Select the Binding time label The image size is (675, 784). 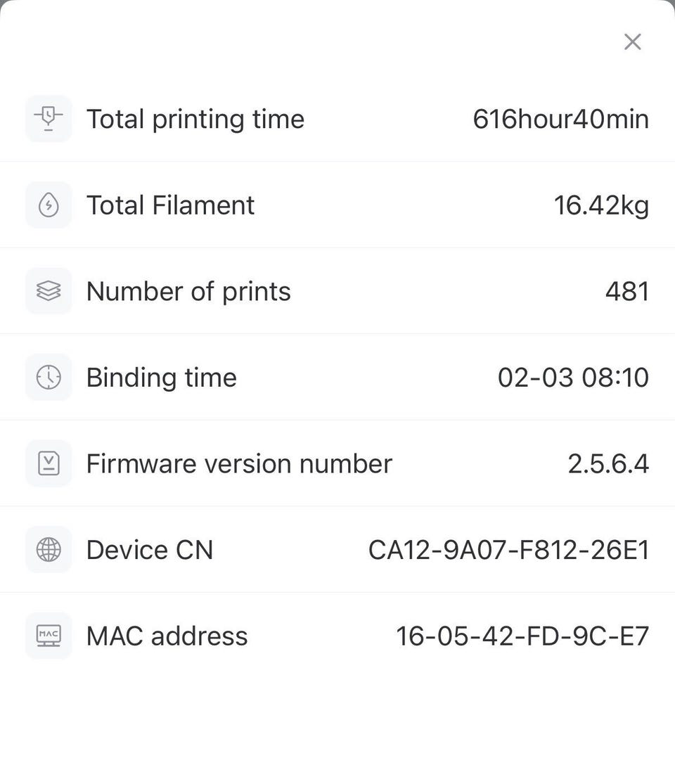pyautogui.click(x=162, y=378)
